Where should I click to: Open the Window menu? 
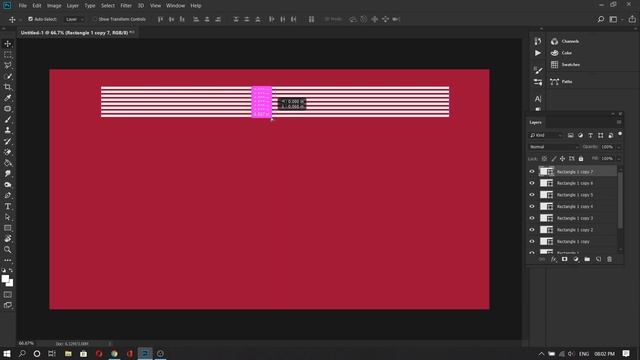point(176,6)
